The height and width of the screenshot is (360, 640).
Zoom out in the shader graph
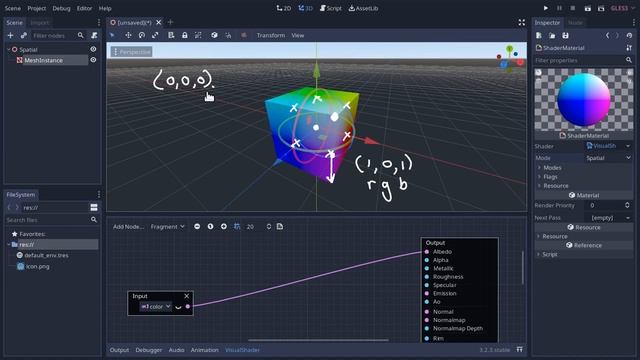click(197, 227)
